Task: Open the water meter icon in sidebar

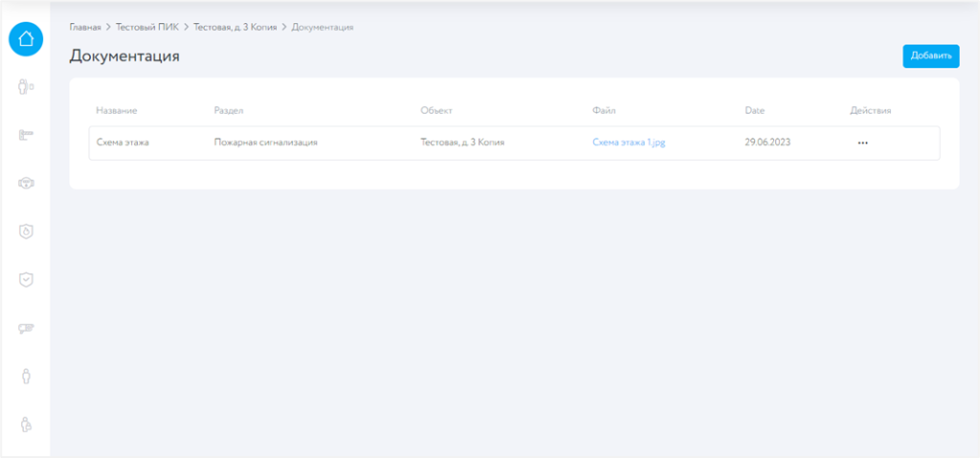Action: click(x=26, y=183)
